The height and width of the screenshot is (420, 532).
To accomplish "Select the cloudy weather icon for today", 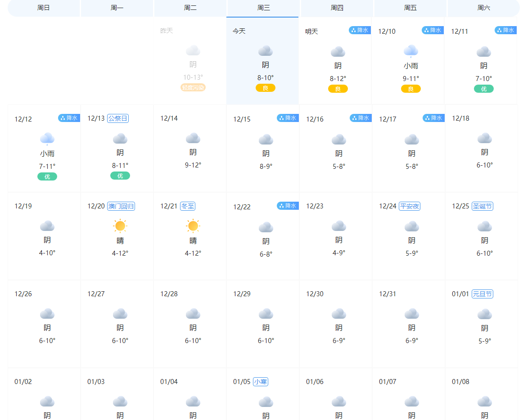I will click(266, 50).
